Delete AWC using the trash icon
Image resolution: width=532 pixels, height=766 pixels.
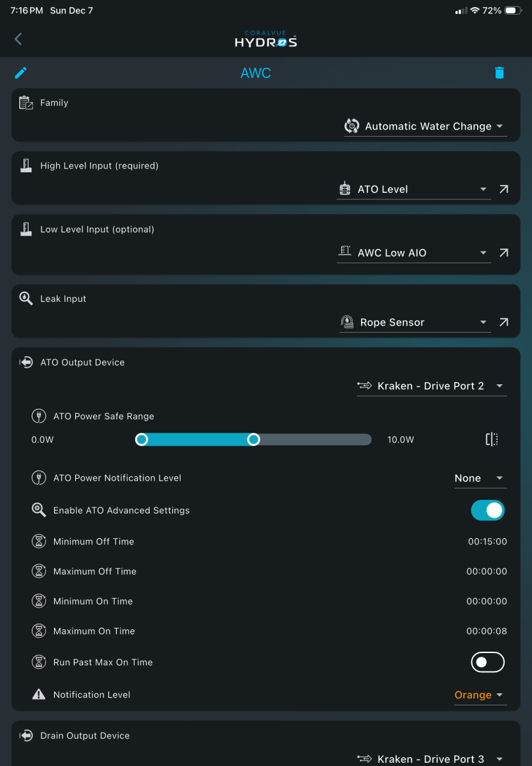499,73
